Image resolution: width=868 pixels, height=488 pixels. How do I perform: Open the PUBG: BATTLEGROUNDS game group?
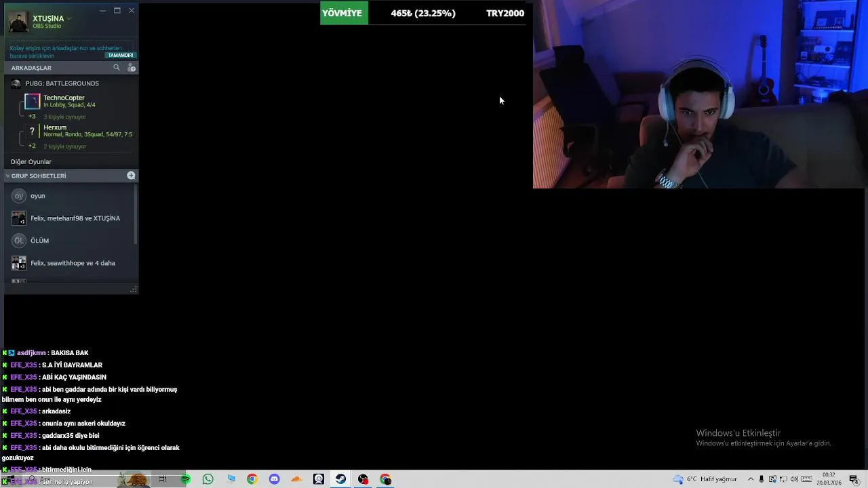(x=62, y=83)
